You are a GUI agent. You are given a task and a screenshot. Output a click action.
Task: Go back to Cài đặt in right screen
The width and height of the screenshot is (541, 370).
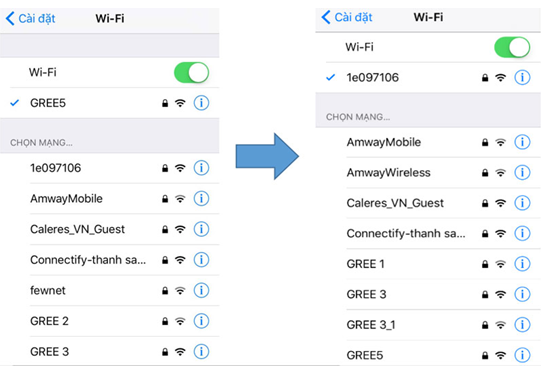347,17
